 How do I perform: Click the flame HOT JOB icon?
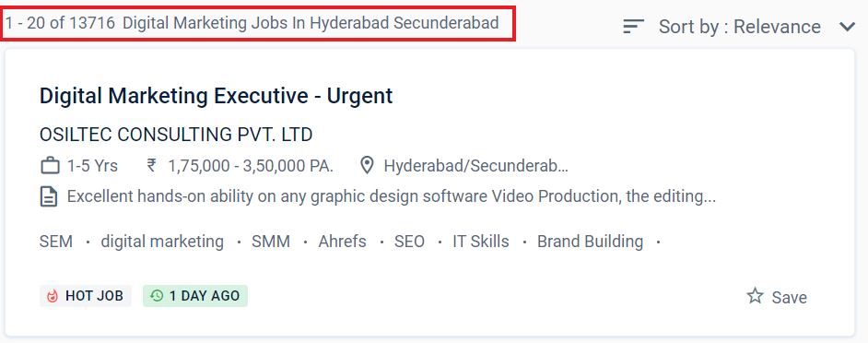[53, 297]
